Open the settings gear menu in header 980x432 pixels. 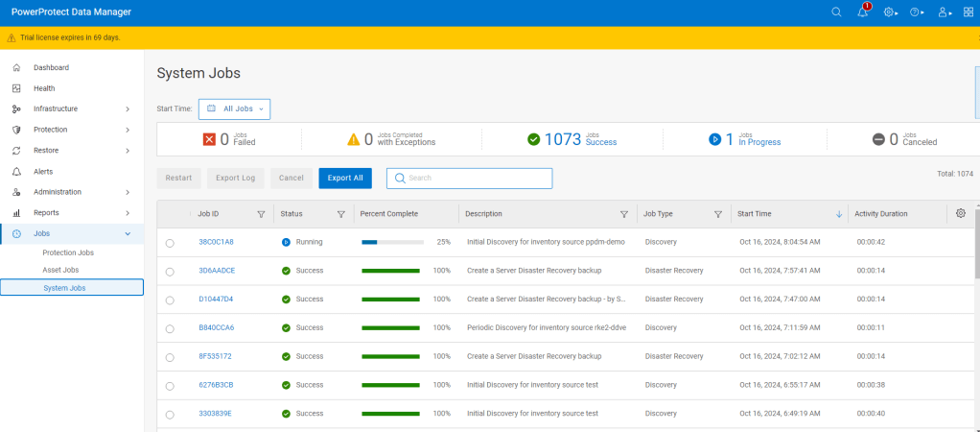click(890, 12)
